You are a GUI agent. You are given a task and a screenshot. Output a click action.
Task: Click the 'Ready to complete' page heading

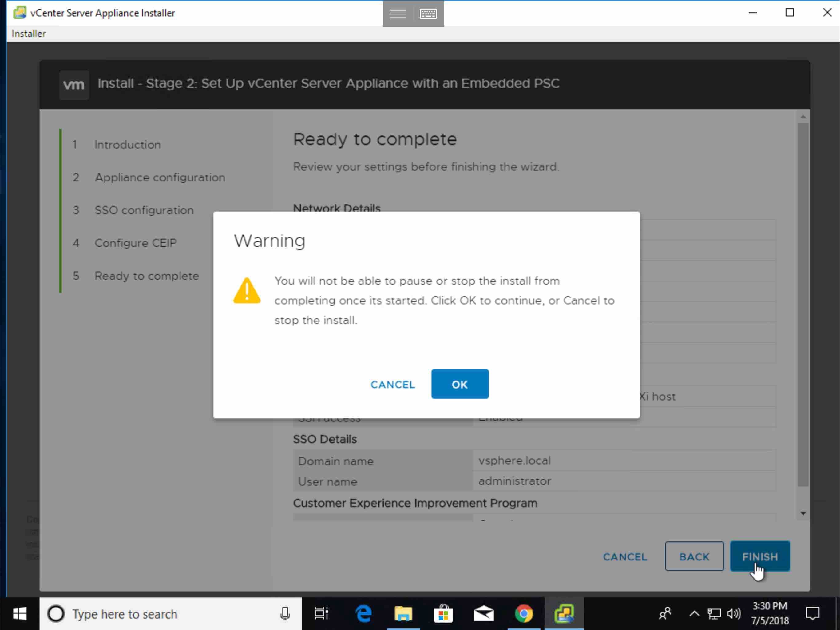pyautogui.click(x=375, y=139)
